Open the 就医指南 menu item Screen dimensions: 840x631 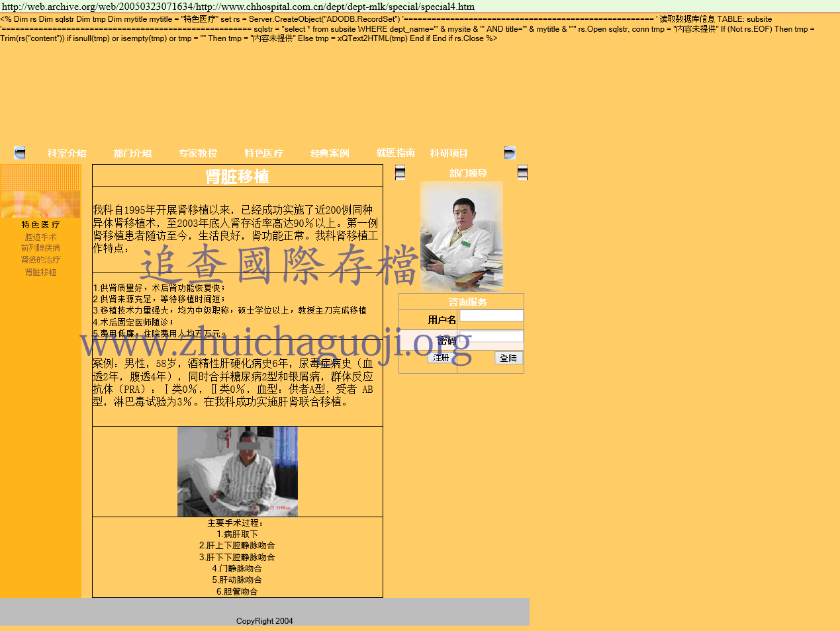click(x=395, y=153)
